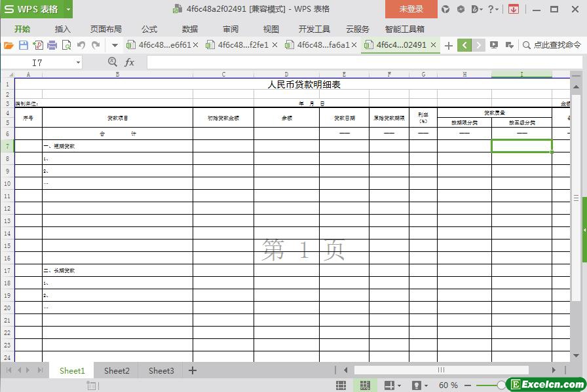Switch to Sheet2 tab

pos(117,370)
